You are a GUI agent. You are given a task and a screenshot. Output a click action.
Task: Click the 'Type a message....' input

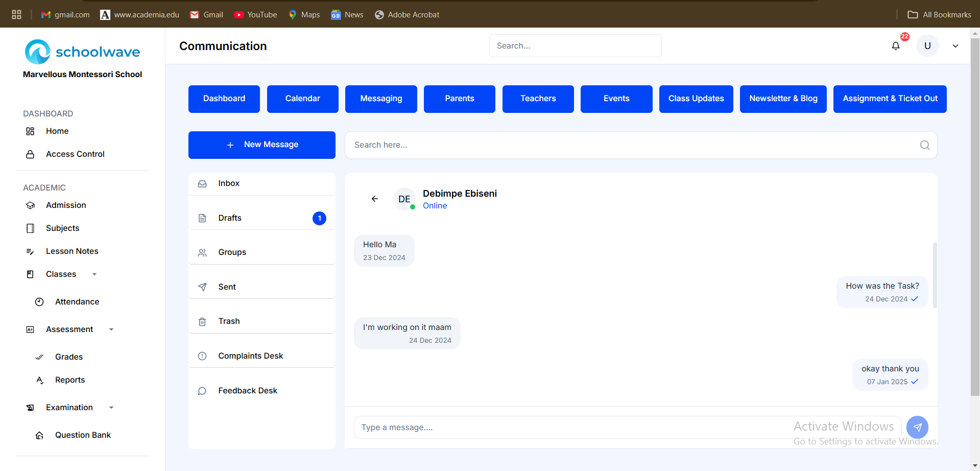tap(628, 427)
